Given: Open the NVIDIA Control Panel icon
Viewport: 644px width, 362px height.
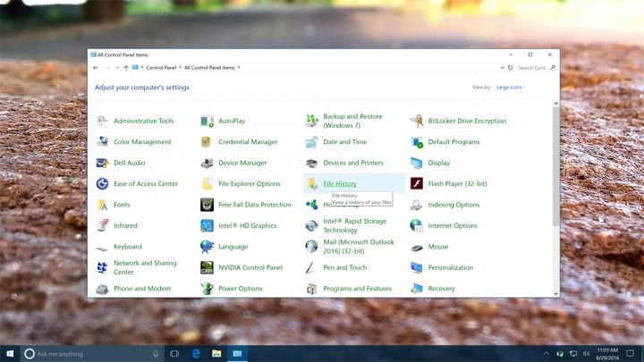Looking at the screenshot, I should [207, 267].
